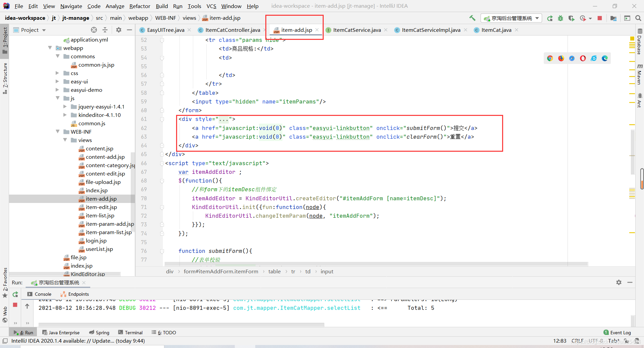644x348 pixels.
Task: Open preview in Safari browser icon
Action: click(x=572, y=58)
